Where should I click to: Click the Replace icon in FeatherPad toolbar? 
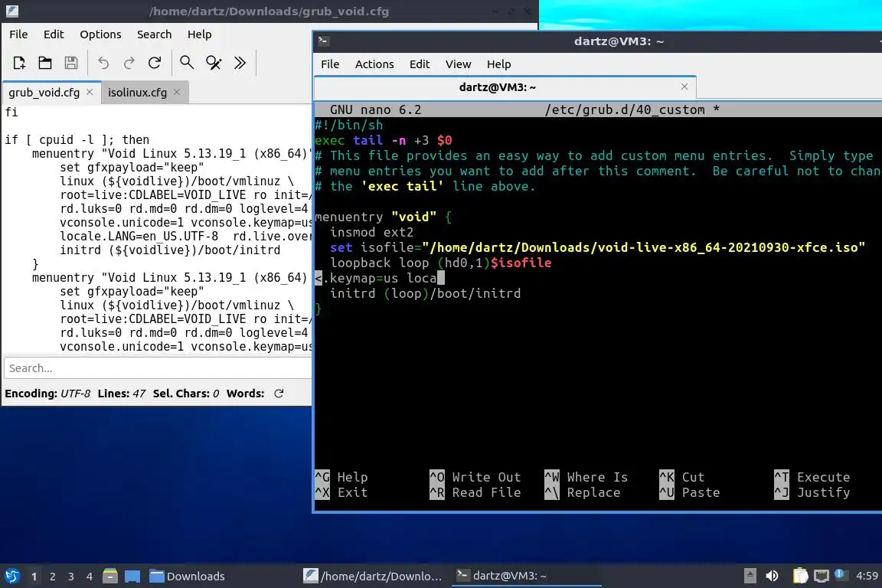click(x=213, y=63)
